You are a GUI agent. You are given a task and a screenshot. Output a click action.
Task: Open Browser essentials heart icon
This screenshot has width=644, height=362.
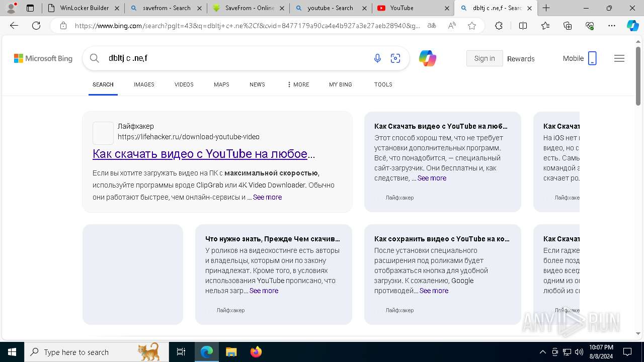590,26
